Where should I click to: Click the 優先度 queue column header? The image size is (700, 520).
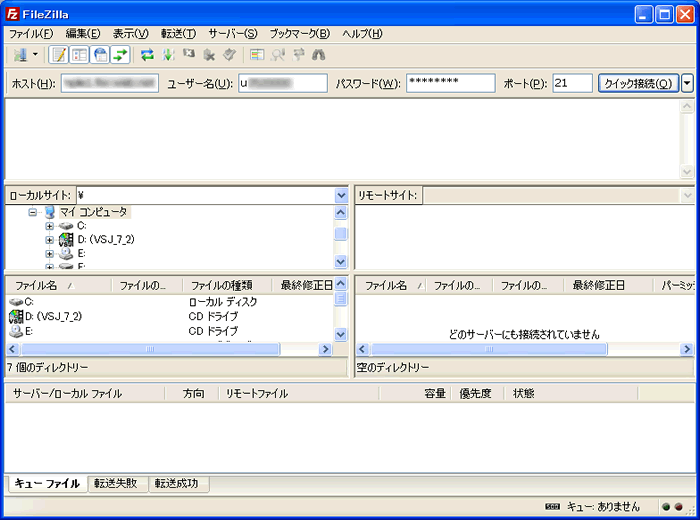coord(476,393)
